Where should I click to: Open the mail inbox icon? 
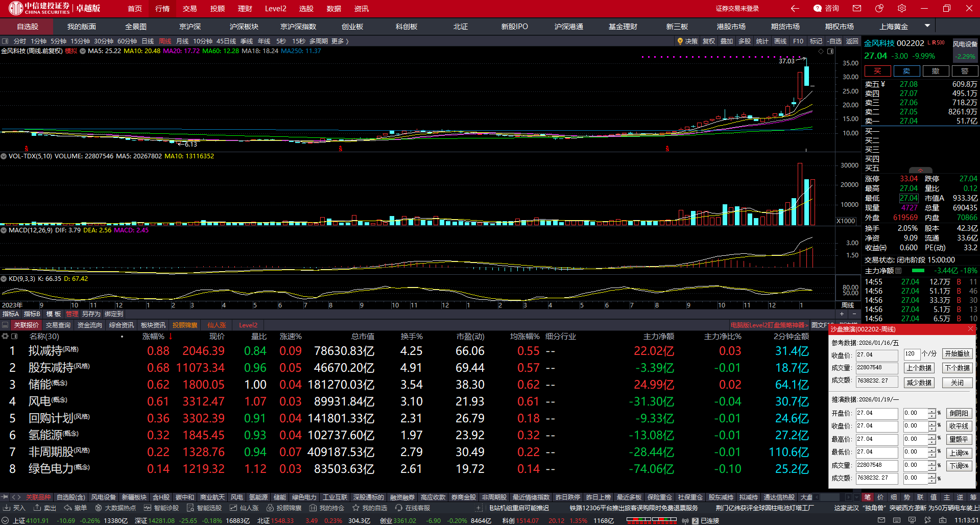tap(857, 8)
